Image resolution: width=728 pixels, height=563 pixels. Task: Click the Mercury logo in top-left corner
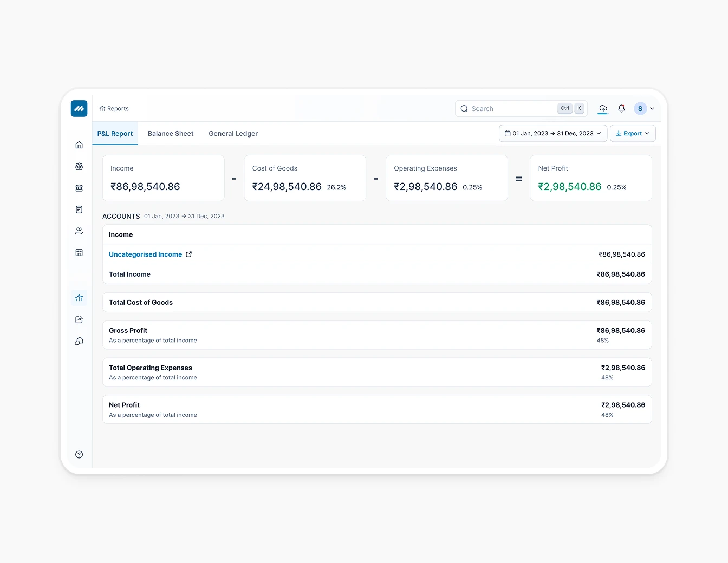pyautogui.click(x=79, y=108)
